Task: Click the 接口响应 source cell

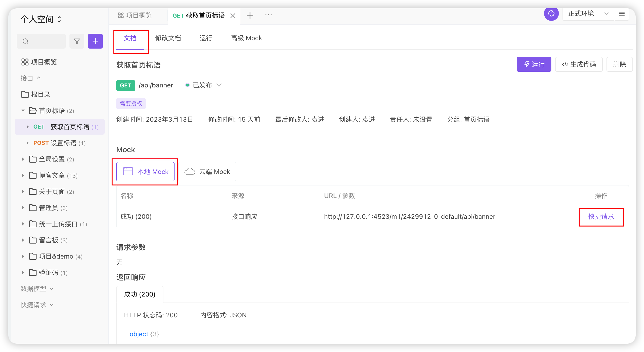Action: coord(244,216)
